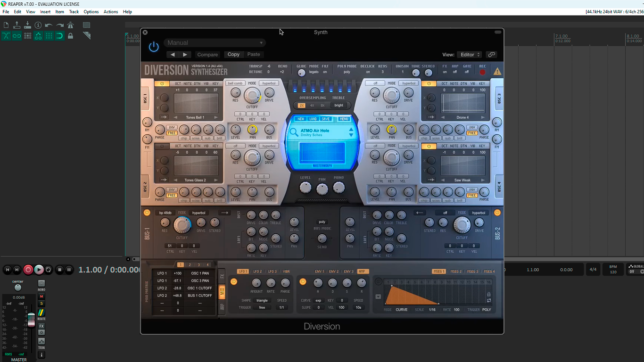Click the open project (upload arrow) icon
Screen dimensions: 644x362
point(17,25)
